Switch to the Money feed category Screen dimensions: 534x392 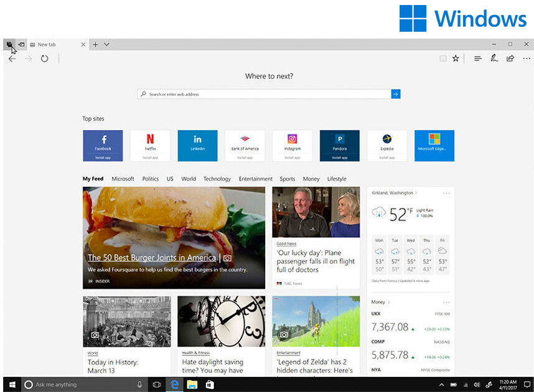click(311, 179)
